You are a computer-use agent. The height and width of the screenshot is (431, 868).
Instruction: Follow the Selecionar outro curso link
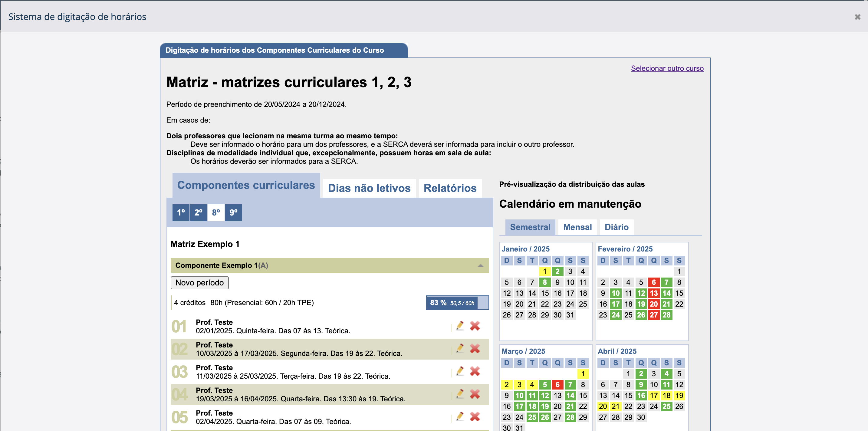point(667,68)
